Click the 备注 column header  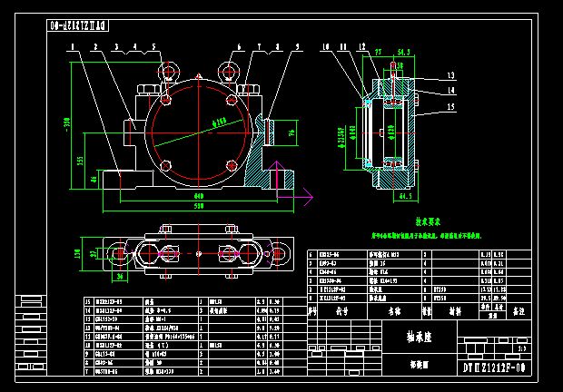point(519,311)
